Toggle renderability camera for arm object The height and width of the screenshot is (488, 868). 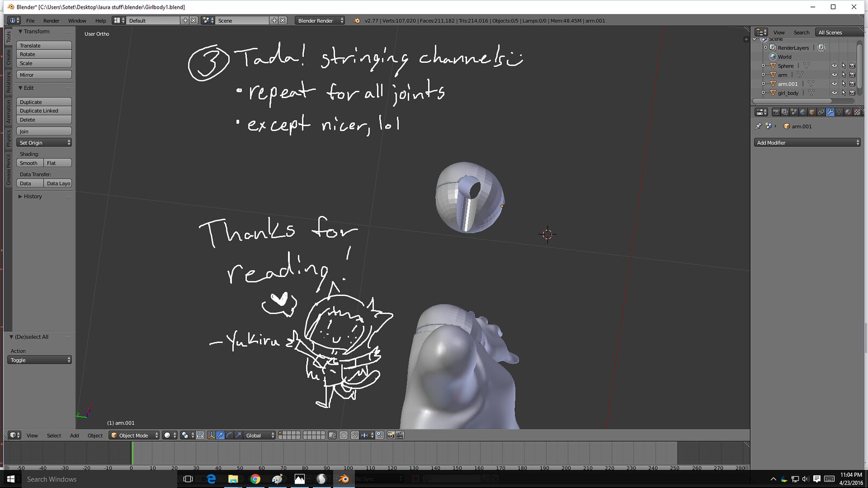(x=852, y=75)
